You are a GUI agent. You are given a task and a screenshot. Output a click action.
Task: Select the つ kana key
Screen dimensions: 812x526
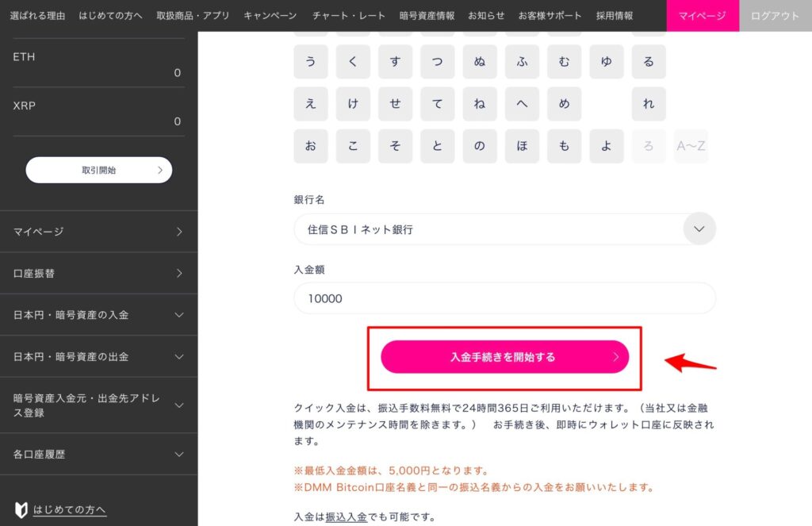(438, 62)
